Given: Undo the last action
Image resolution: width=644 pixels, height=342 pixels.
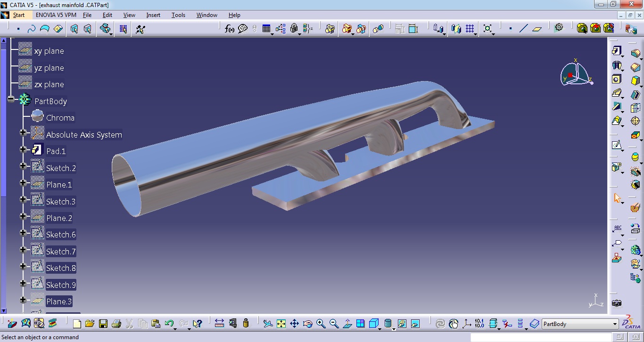Looking at the screenshot, I should click(x=168, y=324).
